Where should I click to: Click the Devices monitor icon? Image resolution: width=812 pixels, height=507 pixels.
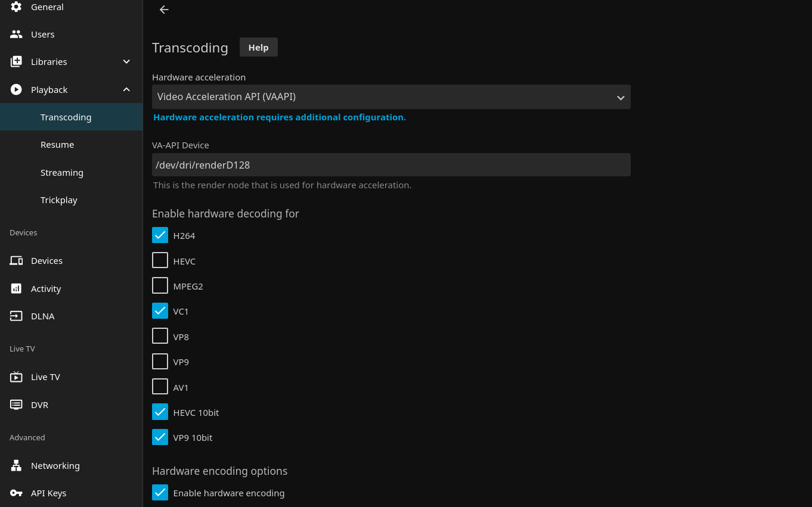click(x=16, y=261)
